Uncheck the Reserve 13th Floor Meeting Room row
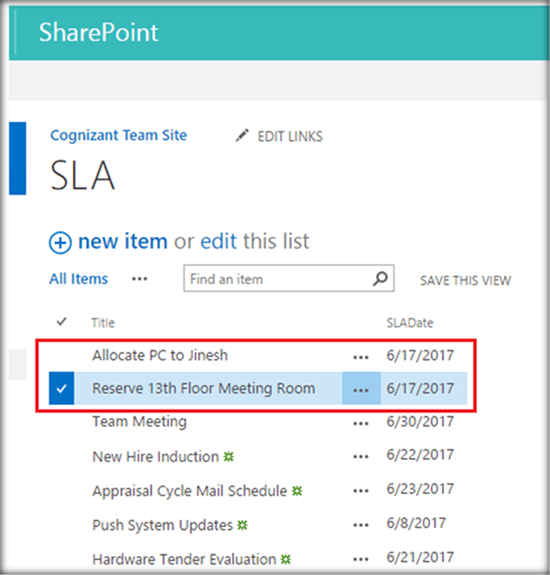This screenshot has height=575, width=550. (x=62, y=388)
